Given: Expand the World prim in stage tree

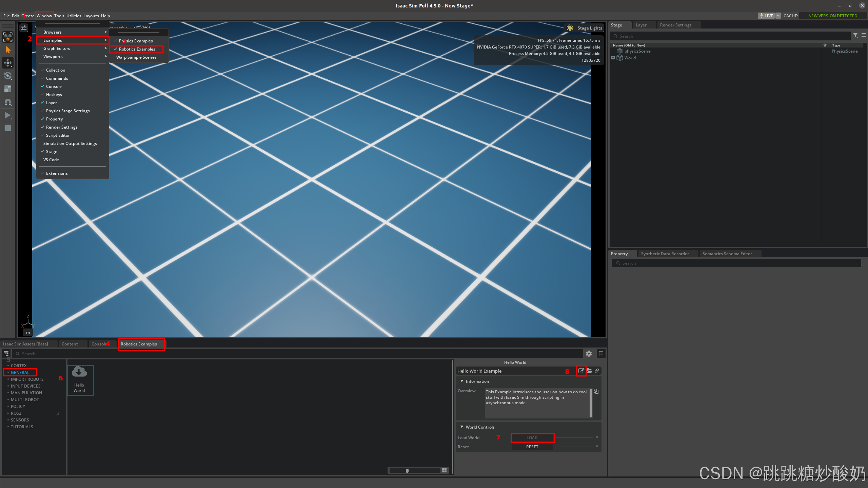Looking at the screenshot, I should (x=613, y=58).
